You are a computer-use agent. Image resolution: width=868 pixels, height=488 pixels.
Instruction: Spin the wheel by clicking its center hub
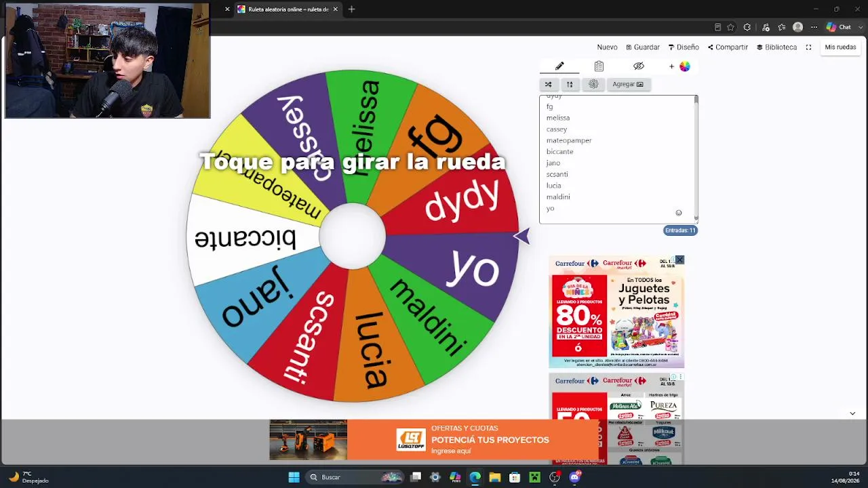click(x=352, y=236)
